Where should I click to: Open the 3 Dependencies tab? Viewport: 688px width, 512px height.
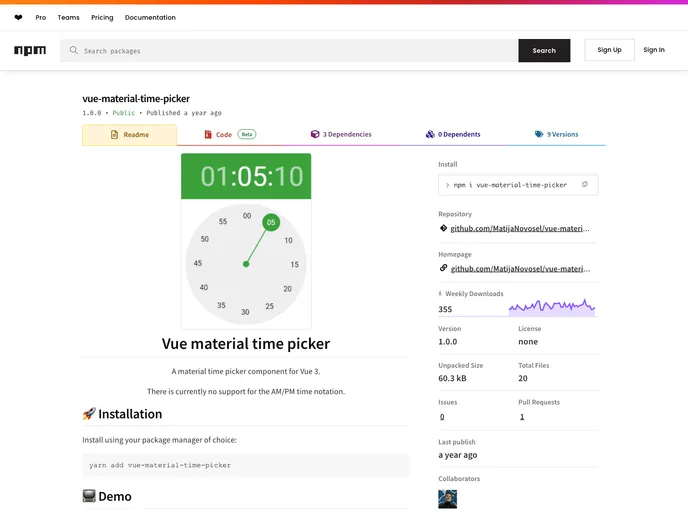[341, 134]
